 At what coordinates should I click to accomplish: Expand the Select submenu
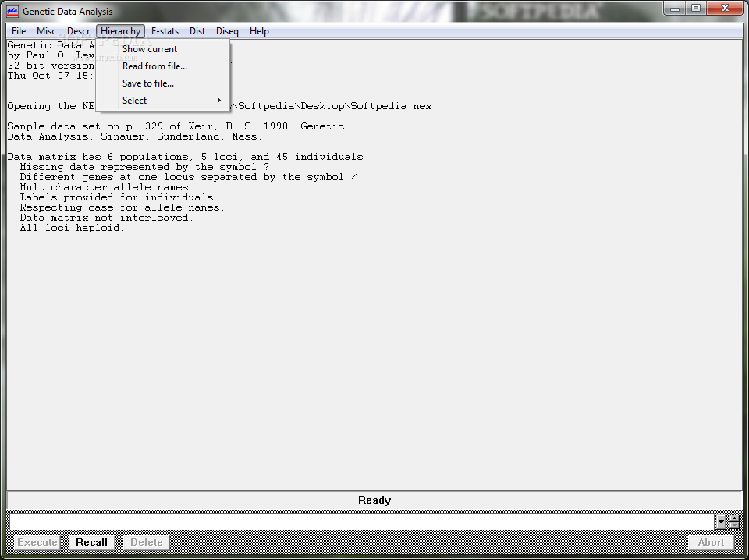click(163, 101)
